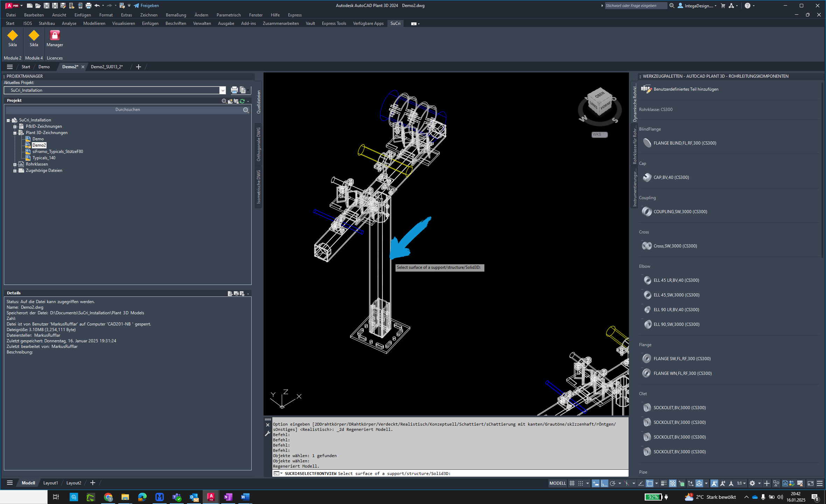Click the magnifier icon in Durchsuchen bar
The width and height of the screenshot is (826, 504).
pos(246,110)
